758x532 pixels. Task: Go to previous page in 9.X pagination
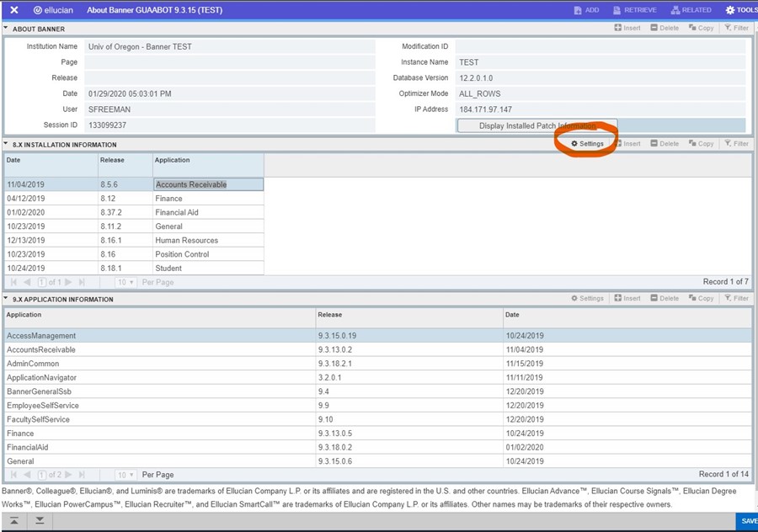pos(27,475)
